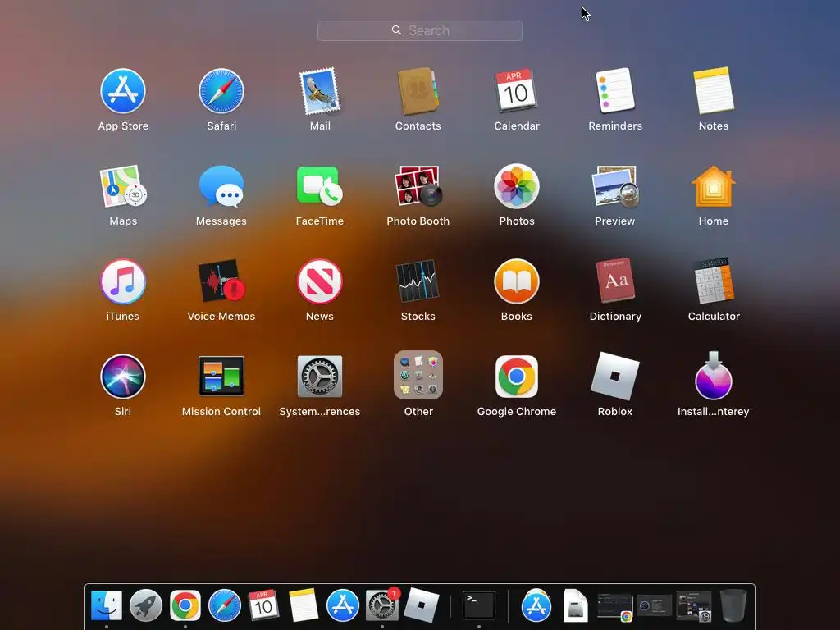Screen dimensions: 840x630
Task: Open Calendar from the Dock
Action: click(263, 605)
